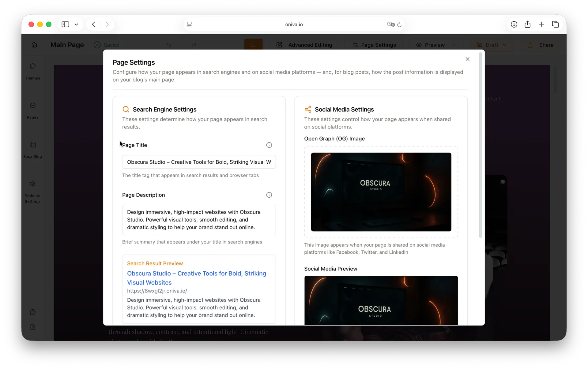
Task: Expand the Draft status dropdown
Action: [x=504, y=45]
